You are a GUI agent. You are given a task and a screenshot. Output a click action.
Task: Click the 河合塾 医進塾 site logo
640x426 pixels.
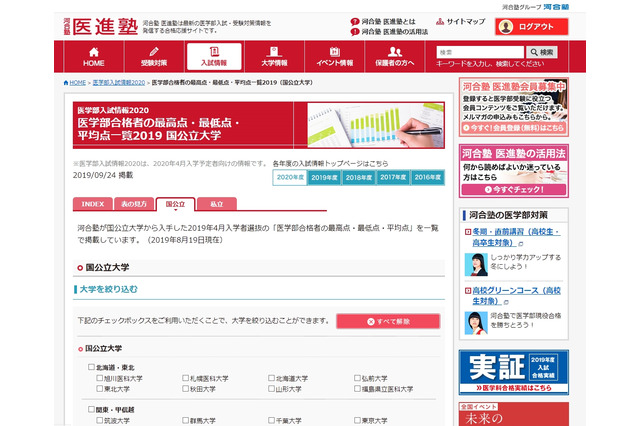101,27
